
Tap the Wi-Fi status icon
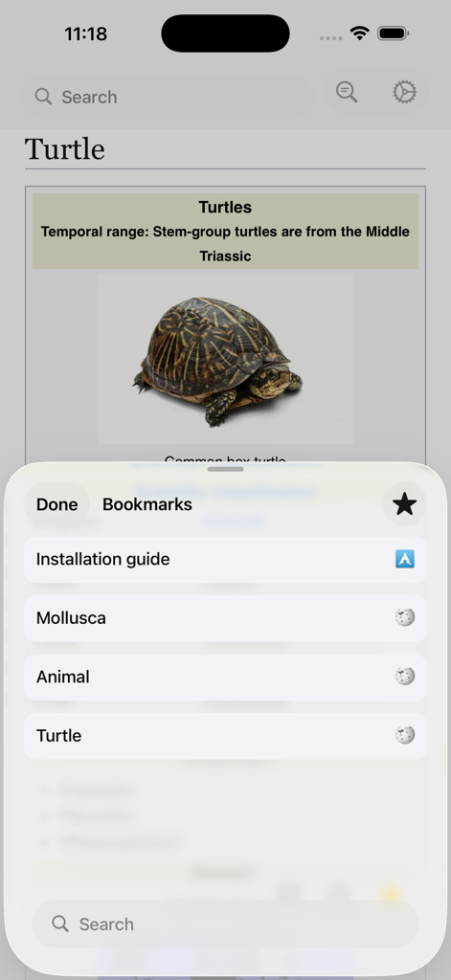coord(360,33)
